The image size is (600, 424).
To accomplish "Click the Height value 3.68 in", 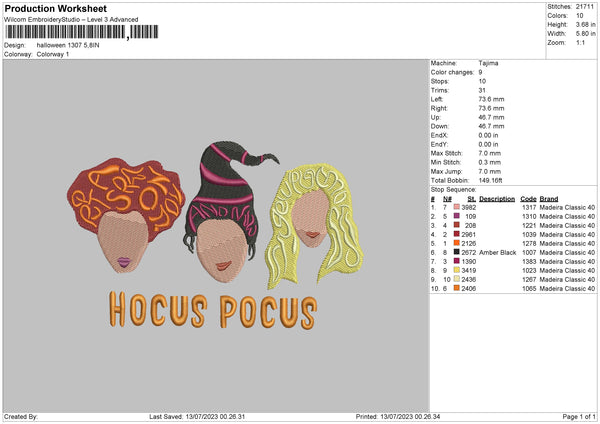I will click(x=585, y=24).
